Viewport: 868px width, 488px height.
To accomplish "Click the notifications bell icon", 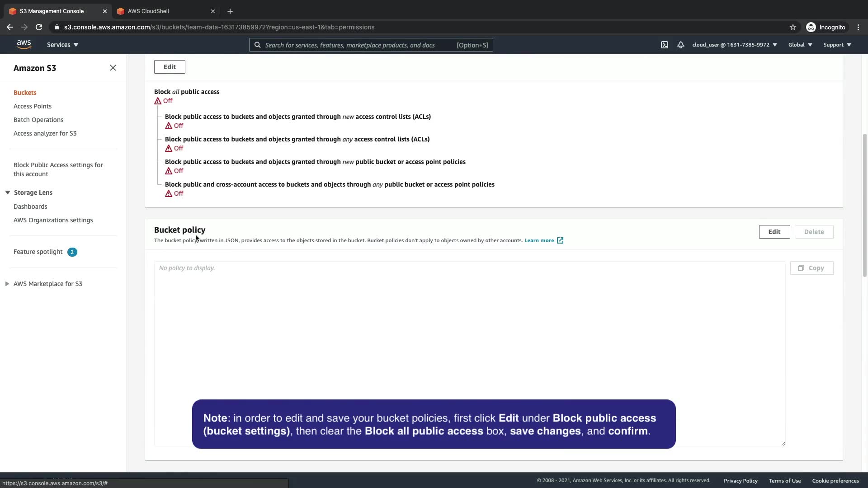I will coord(680,45).
